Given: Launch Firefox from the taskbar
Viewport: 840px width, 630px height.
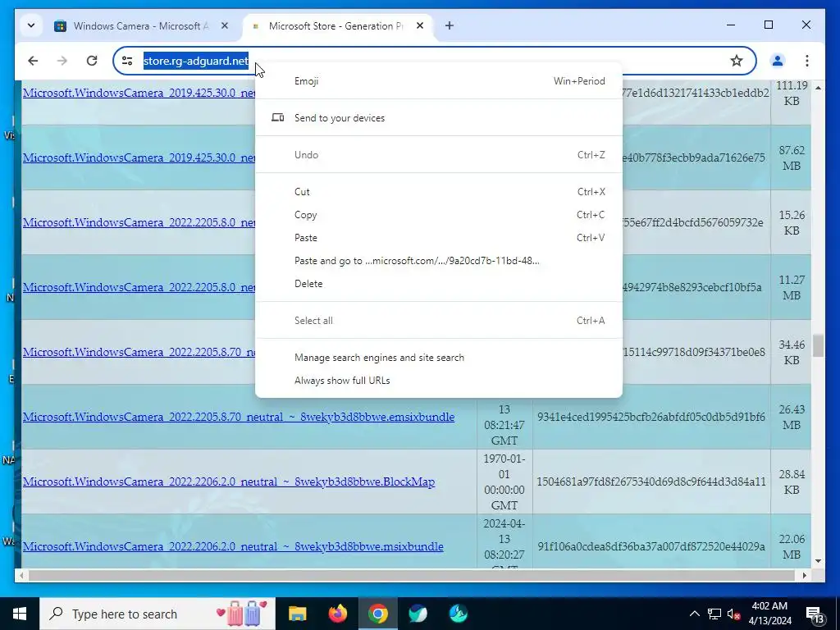Looking at the screenshot, I should tap(337, 614).
